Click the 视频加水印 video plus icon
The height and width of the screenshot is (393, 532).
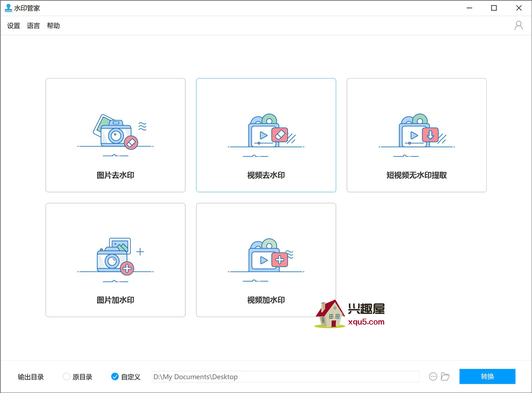pos(266,256)
